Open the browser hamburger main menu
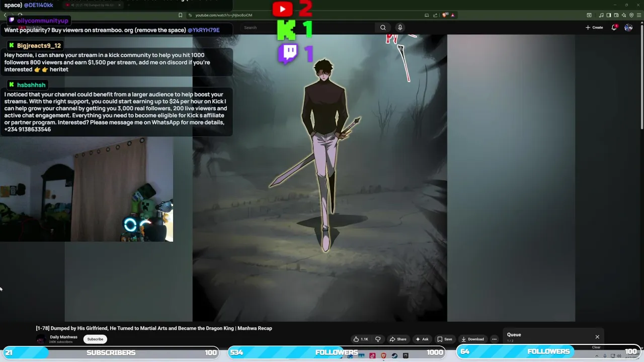The width and height of the screenshot is (644, 362). tap(639, 15)
